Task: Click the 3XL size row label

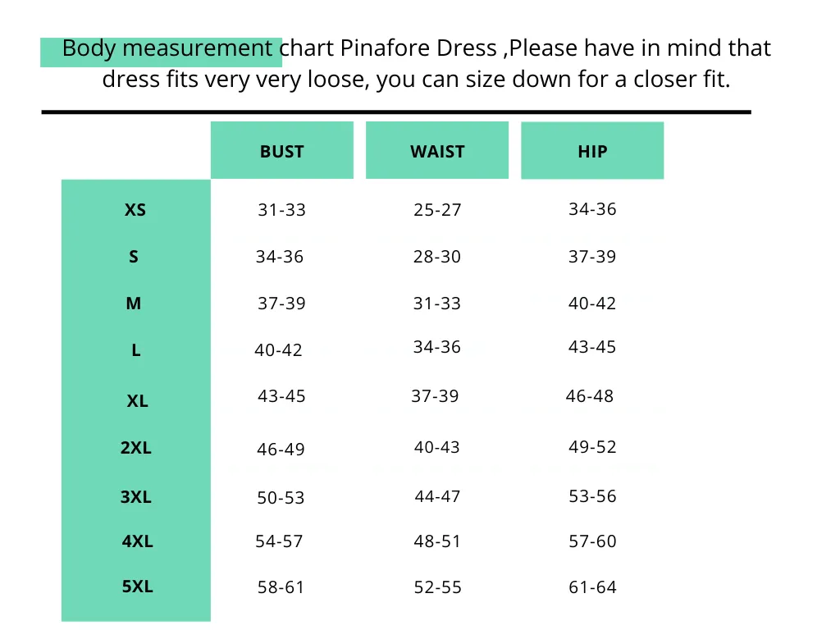Action: coord(136,497)
